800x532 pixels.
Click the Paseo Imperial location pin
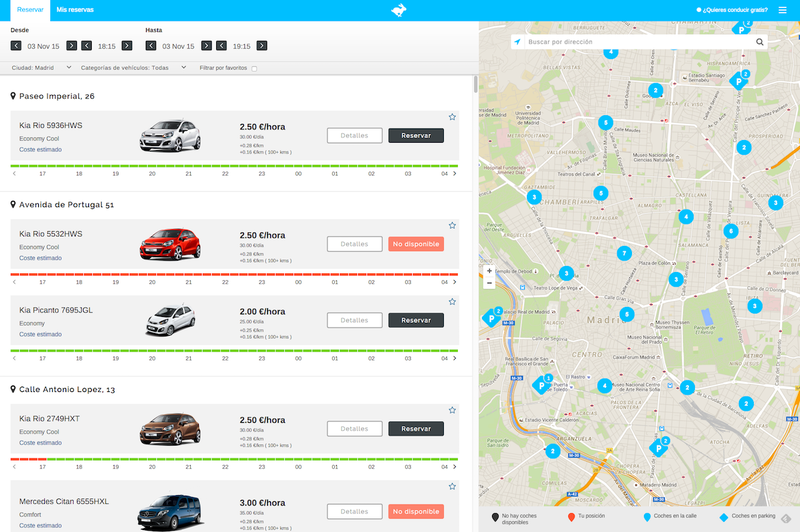pos(13,96)
